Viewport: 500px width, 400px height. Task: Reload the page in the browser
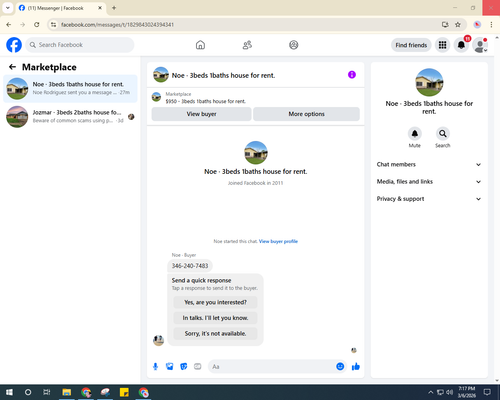coord(37,25)
